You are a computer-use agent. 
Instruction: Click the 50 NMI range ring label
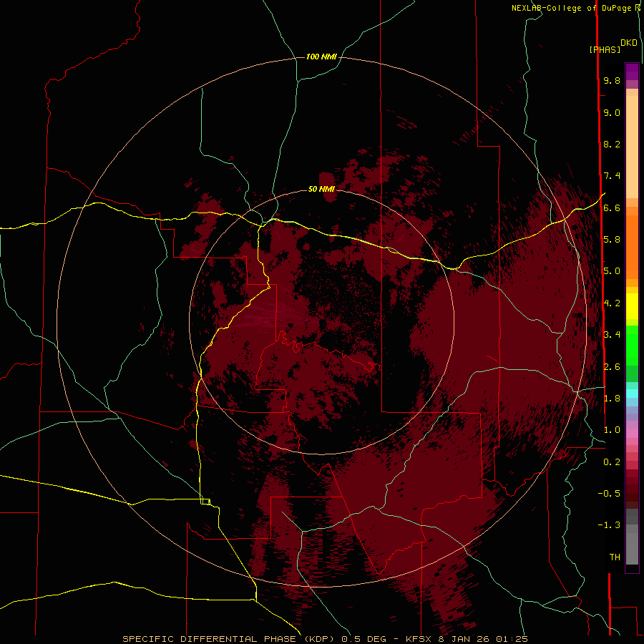tap(321, 189)
